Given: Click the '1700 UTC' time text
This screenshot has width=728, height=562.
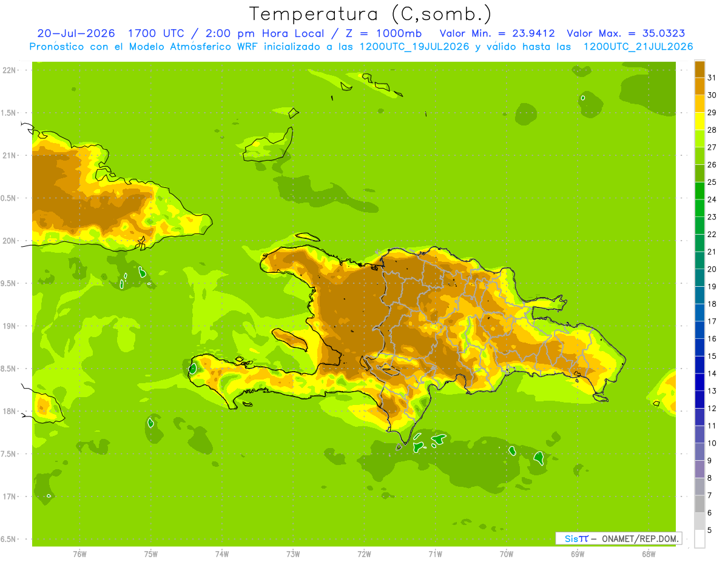Looking at the screenshot, I should click(x=156, y=33).
